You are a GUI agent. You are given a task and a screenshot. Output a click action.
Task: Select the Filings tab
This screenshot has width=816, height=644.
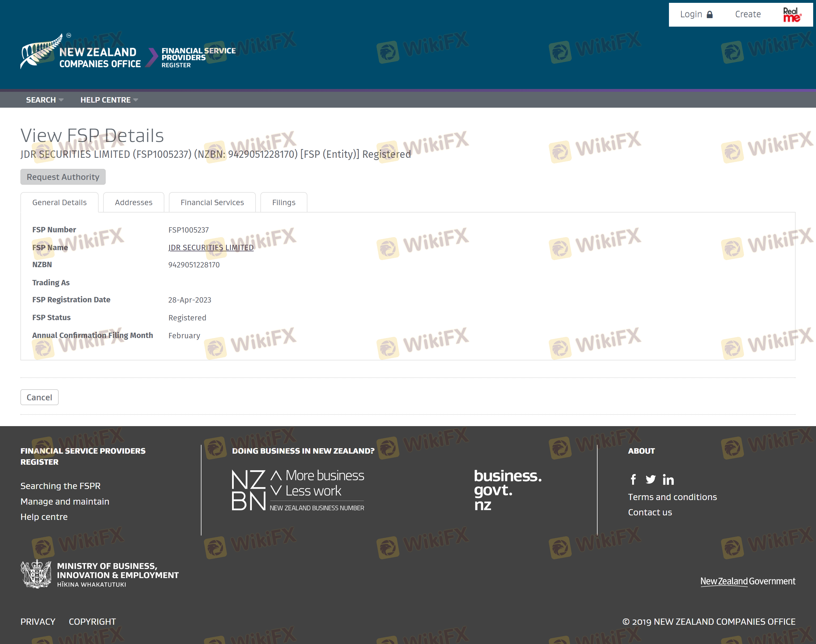coord(284,203)
